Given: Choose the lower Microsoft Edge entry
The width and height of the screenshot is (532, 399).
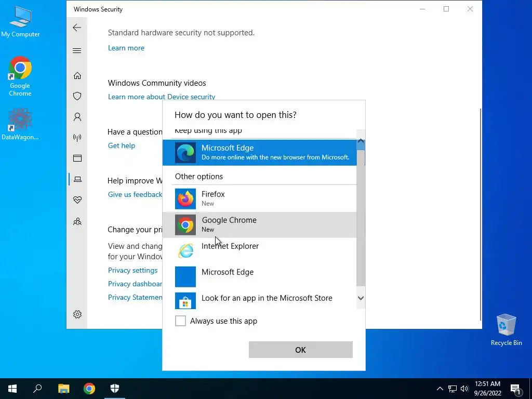Looking at the screenshot, I should point(260,276).
